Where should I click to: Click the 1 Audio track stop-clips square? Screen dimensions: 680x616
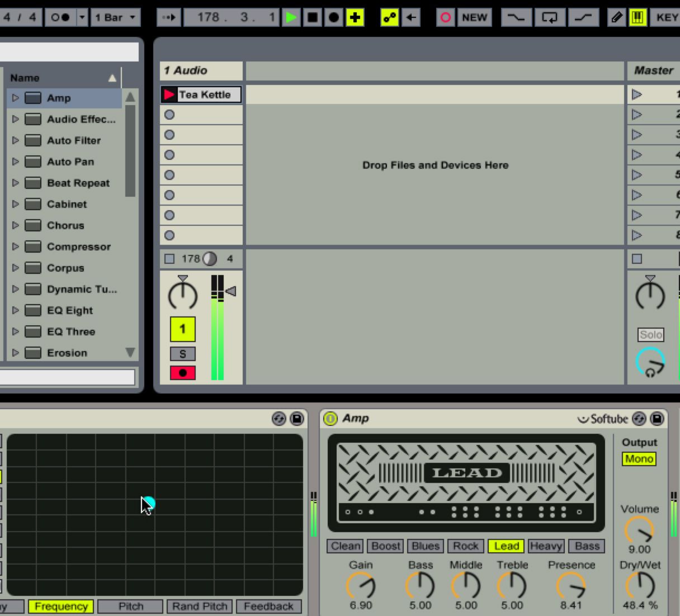[x=169, y=259]
